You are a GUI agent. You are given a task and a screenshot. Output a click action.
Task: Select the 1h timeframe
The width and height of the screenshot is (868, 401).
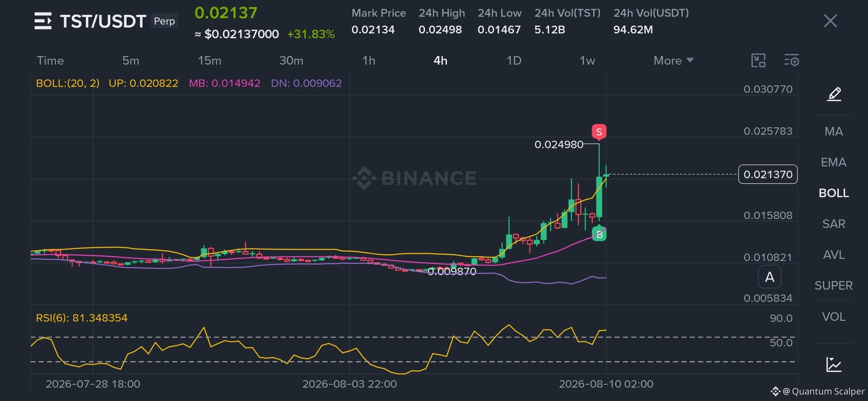pos(369,61)
